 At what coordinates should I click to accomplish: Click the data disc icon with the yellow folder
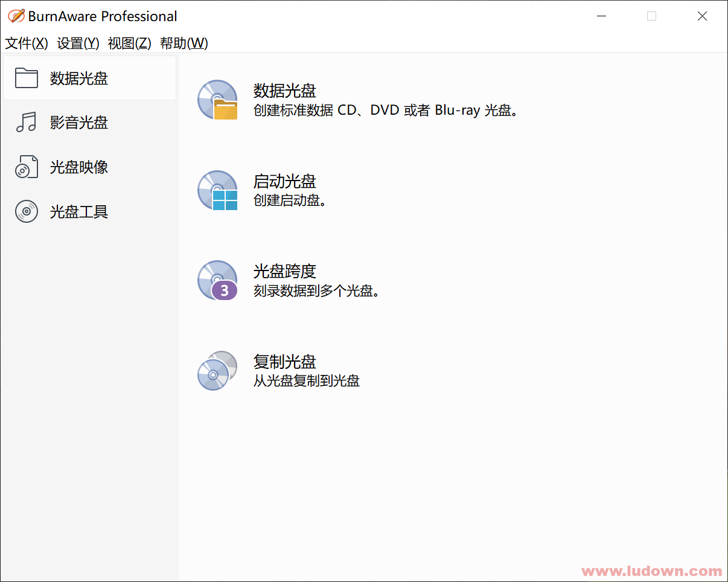coord(218,100)
